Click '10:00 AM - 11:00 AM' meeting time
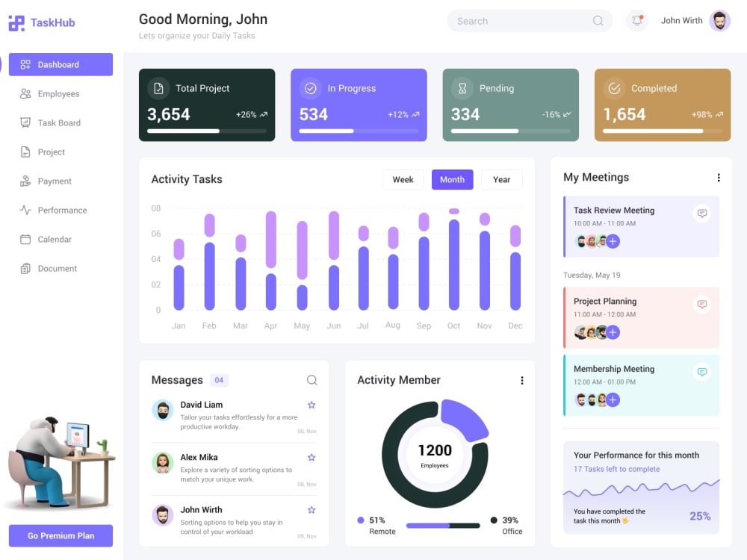747x560 pixels. click(604, 223)
